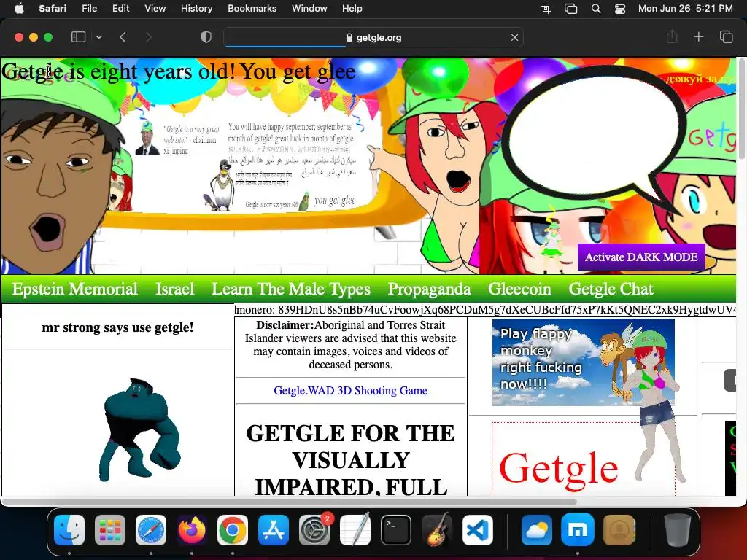Open the Epstein Memorial nav link
The height and width of the screenshot is (560, 747).
pyautogui.click(x=75, y=289)
